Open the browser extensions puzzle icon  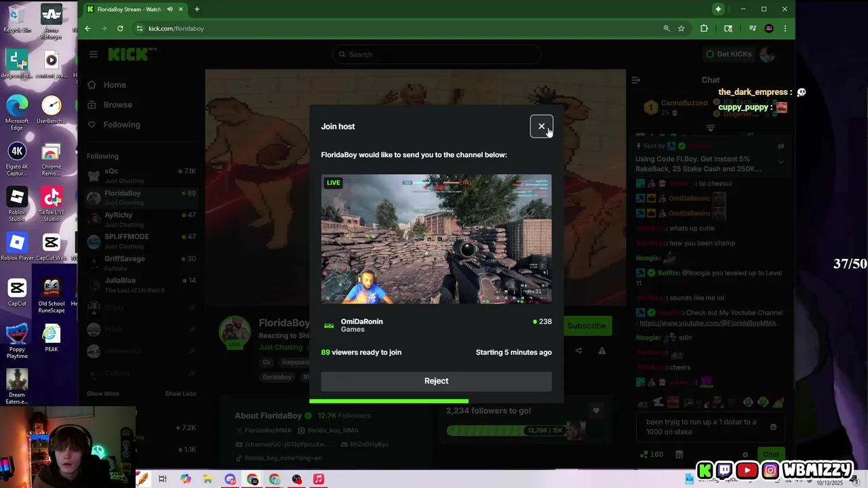click(704, 28)
